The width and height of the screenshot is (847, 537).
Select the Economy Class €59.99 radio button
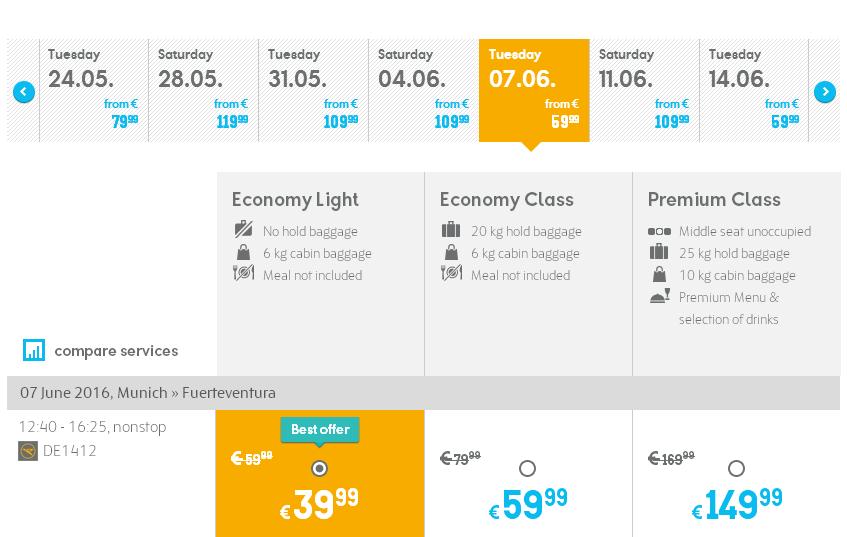coord(527,468)
